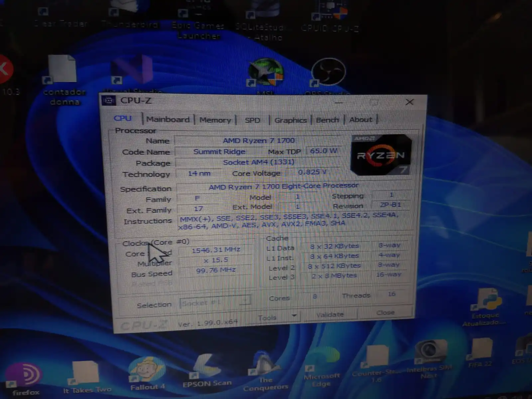532x399 pixels.
Task: Click the Package value "Socket AM4 (1331)"
Action: point(258,162)
